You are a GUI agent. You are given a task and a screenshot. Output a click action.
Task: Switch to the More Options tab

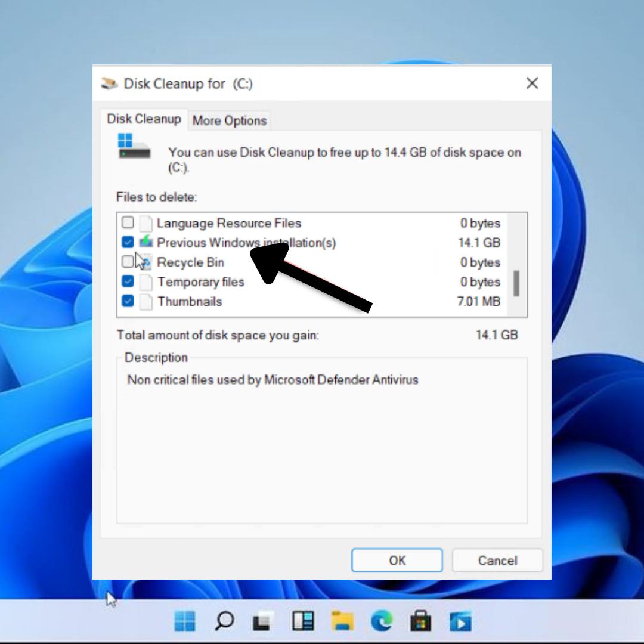pyautogui.click(x=229, y=120)
